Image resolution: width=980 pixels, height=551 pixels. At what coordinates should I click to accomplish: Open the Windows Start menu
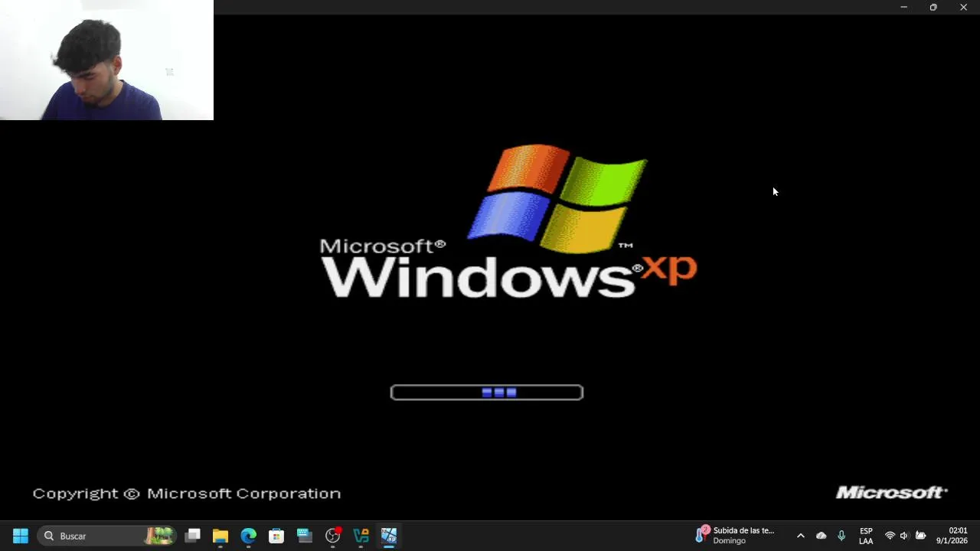pyautogui.click(x=21, y=536)
